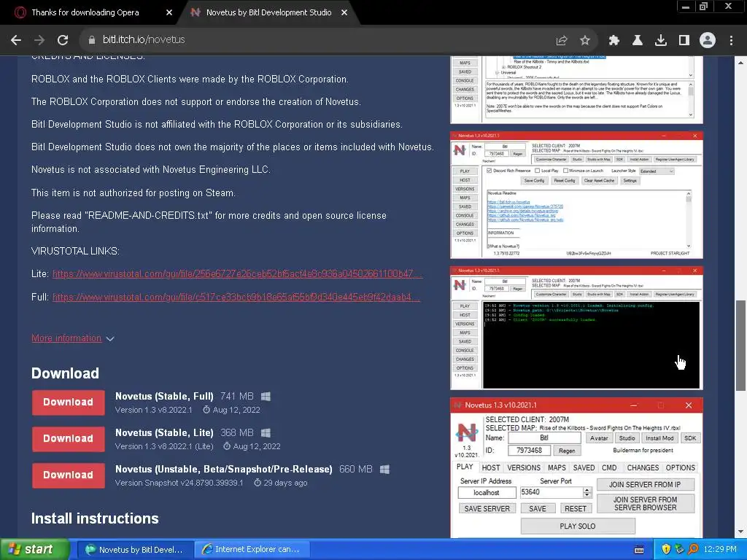747x560 pixels.
Task: Download Novetus Stable Full
Action: pyautogui.click(x=68, y=402)
